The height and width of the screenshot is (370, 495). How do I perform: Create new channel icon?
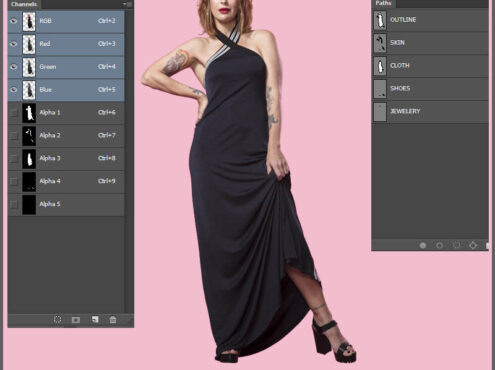95,320
